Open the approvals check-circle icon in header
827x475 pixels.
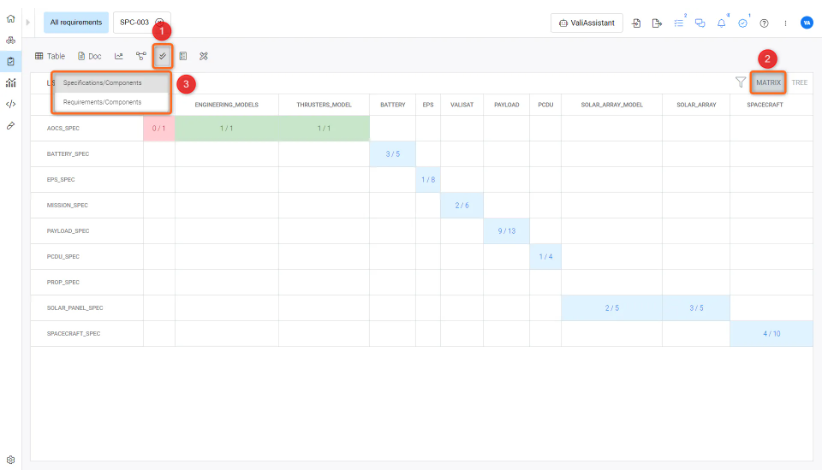point(743,23)
